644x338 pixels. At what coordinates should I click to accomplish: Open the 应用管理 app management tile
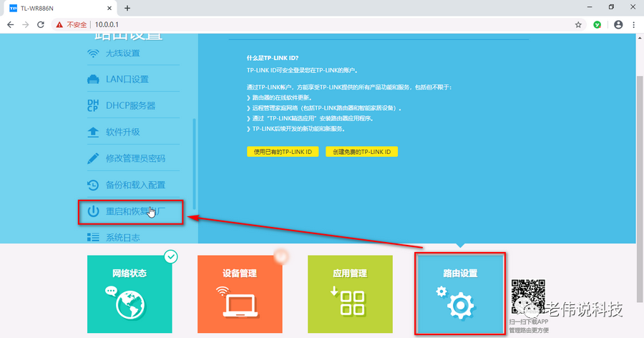(x=350, y=294)
